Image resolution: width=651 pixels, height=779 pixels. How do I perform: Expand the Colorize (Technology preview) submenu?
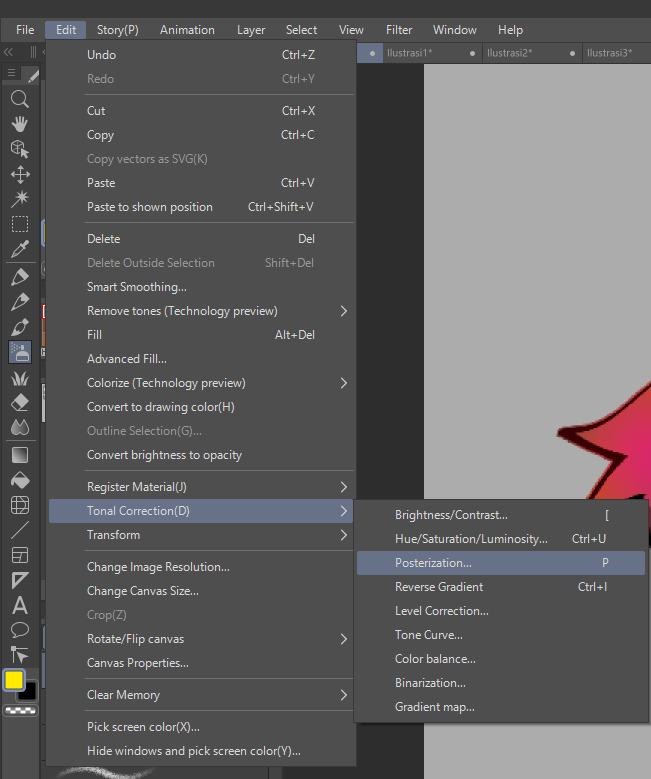point(200,383)
